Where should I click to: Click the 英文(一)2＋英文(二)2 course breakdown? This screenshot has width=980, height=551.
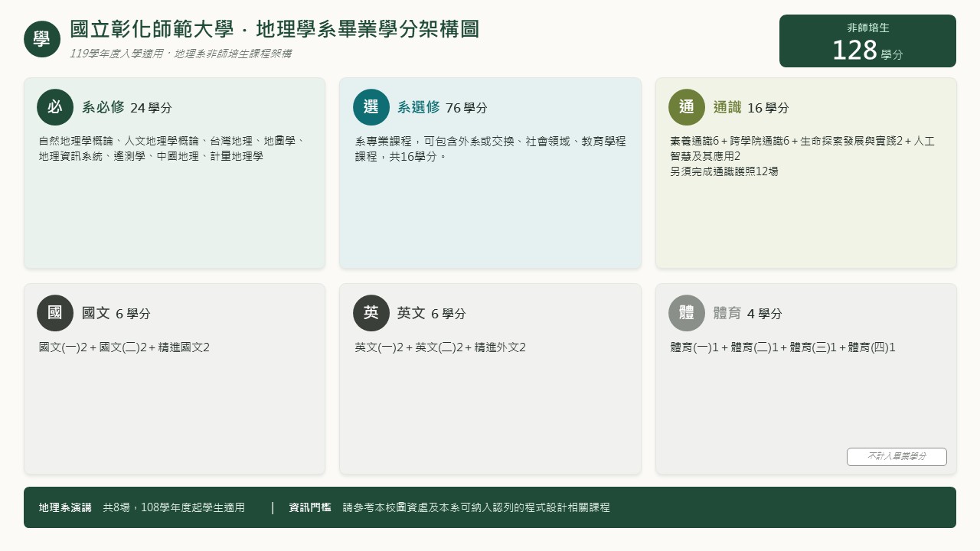(440, 347)
